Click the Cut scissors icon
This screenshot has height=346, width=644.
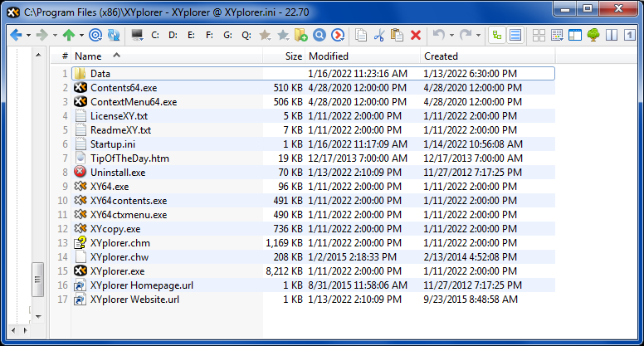point(378,36)
